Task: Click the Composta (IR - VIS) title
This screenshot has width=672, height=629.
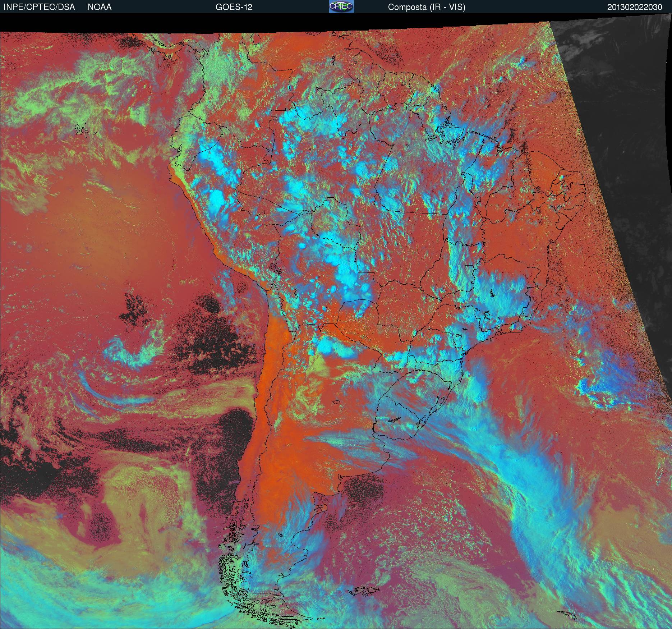Action: pyautogui.click(x=427, y=7)
